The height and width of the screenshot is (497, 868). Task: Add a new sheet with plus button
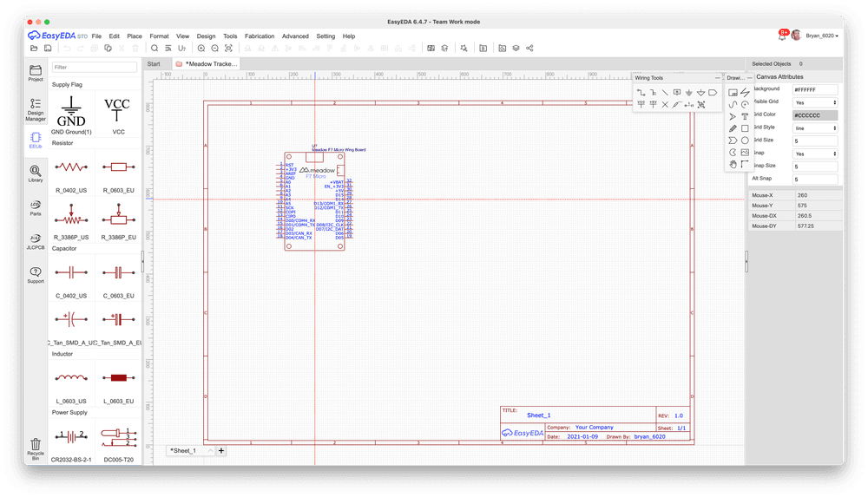tap(220, 450)
